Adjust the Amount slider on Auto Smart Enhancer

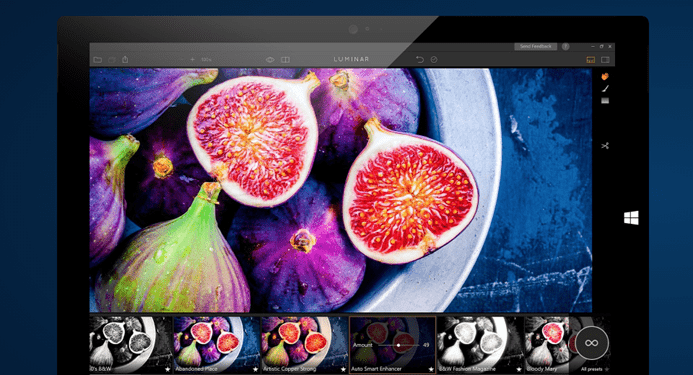(x=398, y=345)
